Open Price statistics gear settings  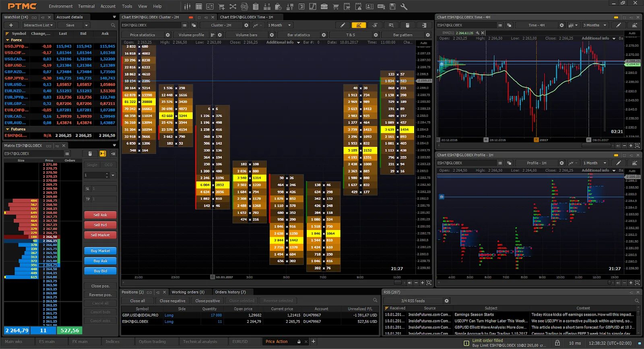tap(168, 35)
